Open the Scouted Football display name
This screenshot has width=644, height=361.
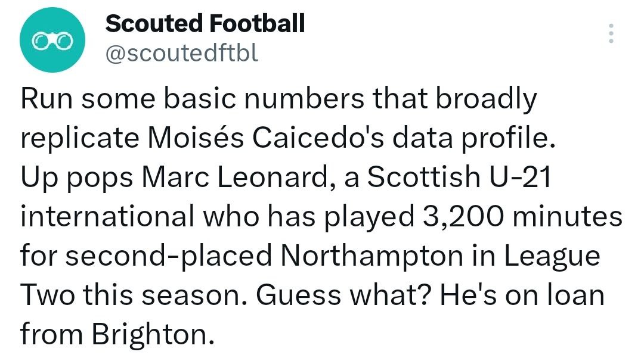pyautogui.click(x=205, y=24)
